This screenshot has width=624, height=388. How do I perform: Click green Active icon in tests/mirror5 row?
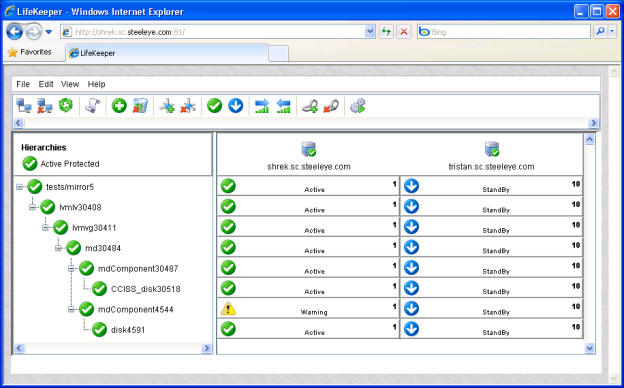click(x=228, y=186)
